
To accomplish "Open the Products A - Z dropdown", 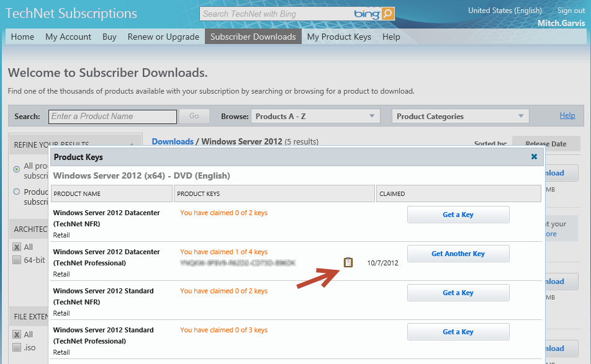I will (315, 116).
